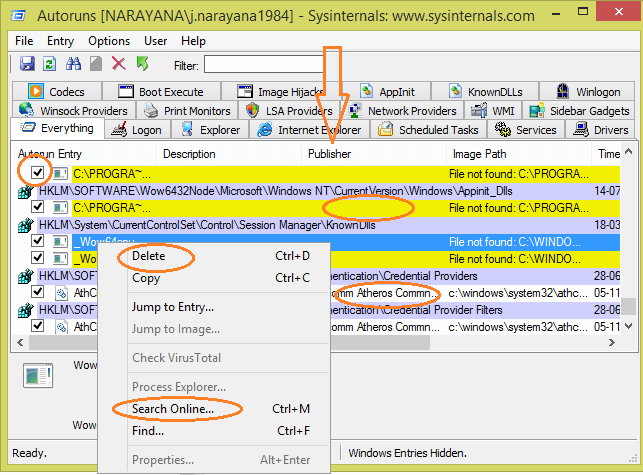
Task: Open the Image Hijacks tab
Action: tap(281, 91)
